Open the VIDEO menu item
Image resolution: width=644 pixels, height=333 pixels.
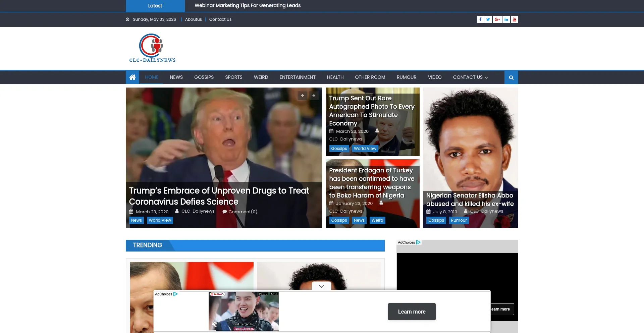tap(435, 77)
